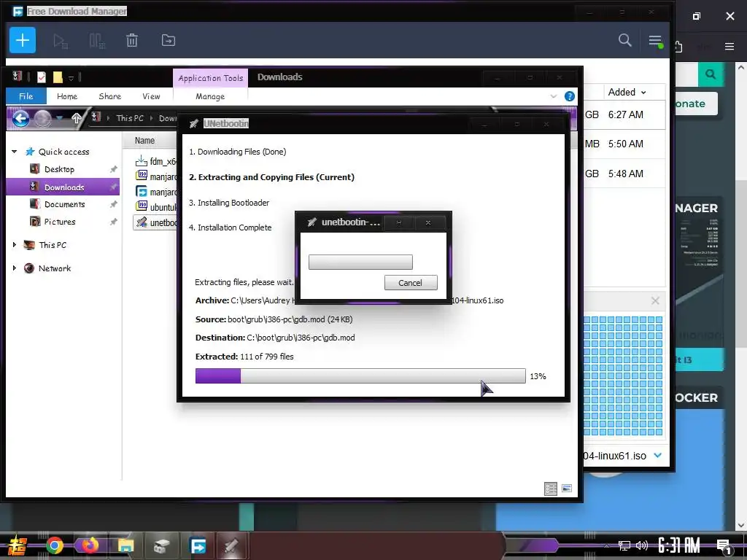The height and width of the screenshot is (560, 747).
Task: Open Free Download Manager taskbar icon
Action: (x=198, y=545)
